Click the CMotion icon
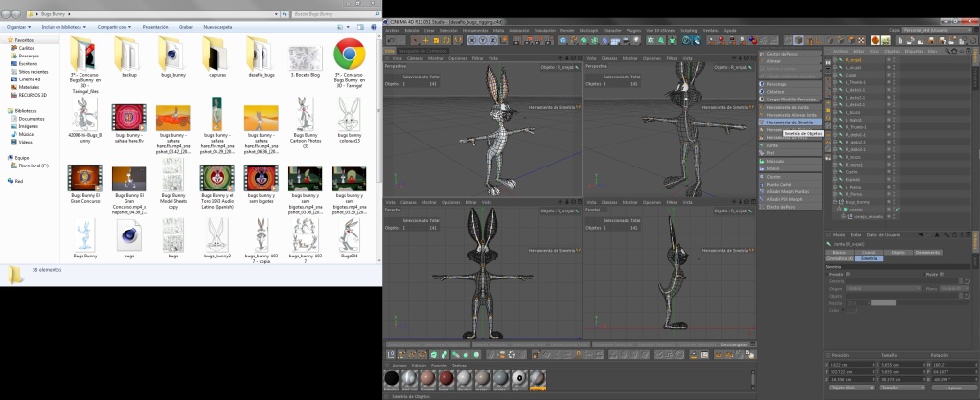The height and width of the screenshot is (400, 980). [x=762, y=91]
